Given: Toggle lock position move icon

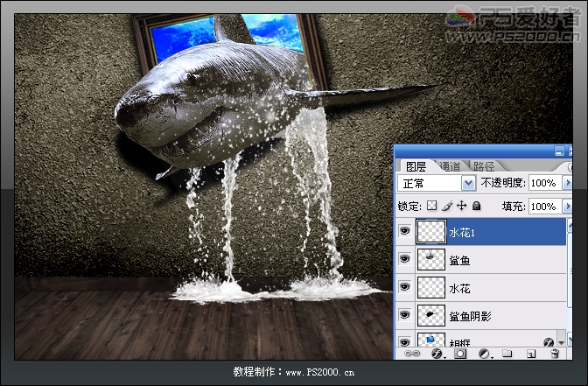Looking at the screenshot, I should (x=462, y=206).
